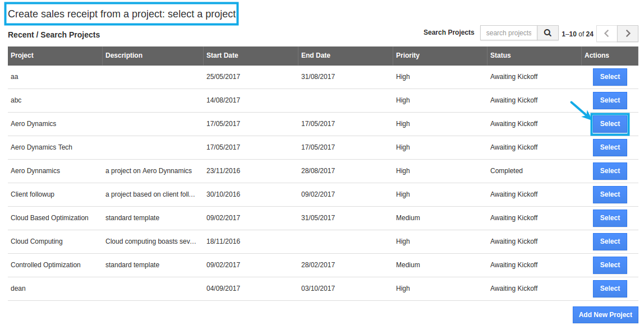This screenshot has height=335, width=644.
Task: Select the abc project
Action: [610, 100]
